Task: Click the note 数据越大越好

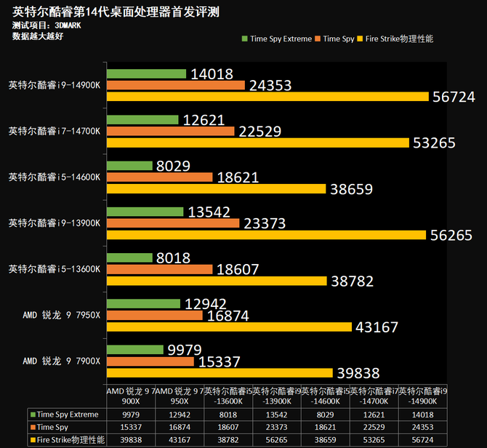Action: 38,36
